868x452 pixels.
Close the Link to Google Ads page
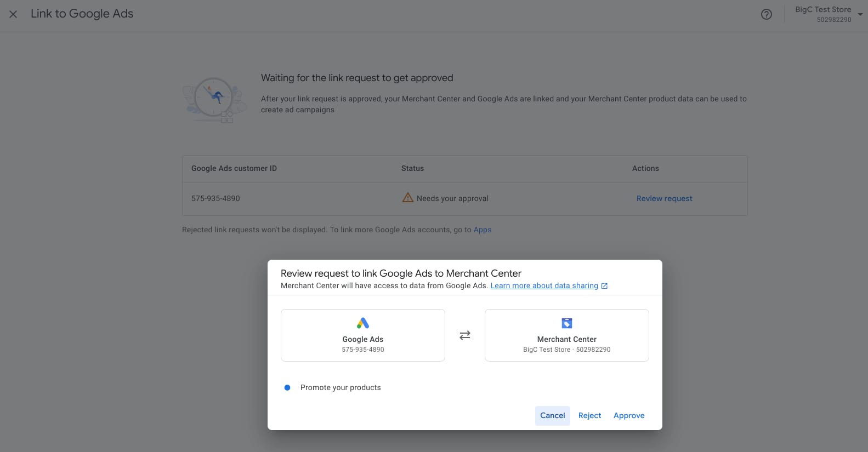pyautogui.click(x=13, y=14)
